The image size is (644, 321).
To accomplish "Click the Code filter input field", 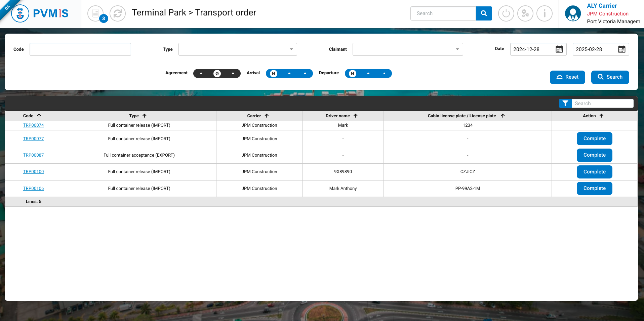I will [80, 49].
